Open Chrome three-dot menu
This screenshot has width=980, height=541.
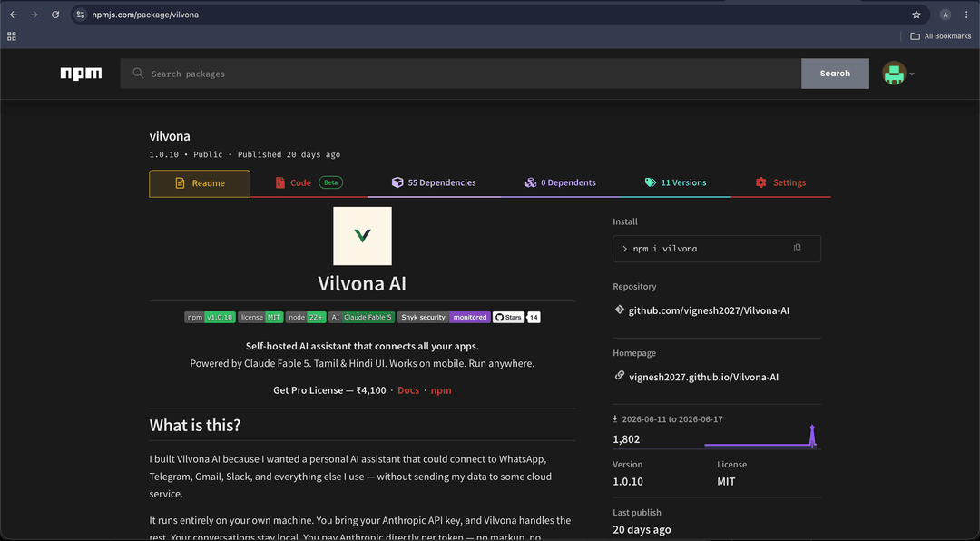click(x=966, y=15)
